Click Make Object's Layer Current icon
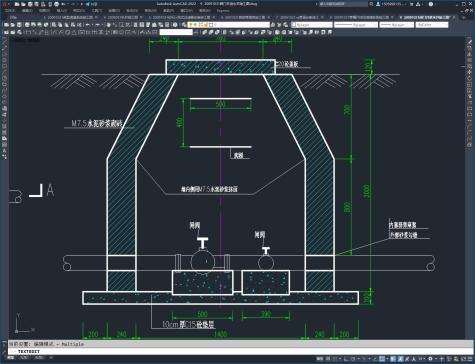This screenshot has height=364, width=475. coord(273,25)
